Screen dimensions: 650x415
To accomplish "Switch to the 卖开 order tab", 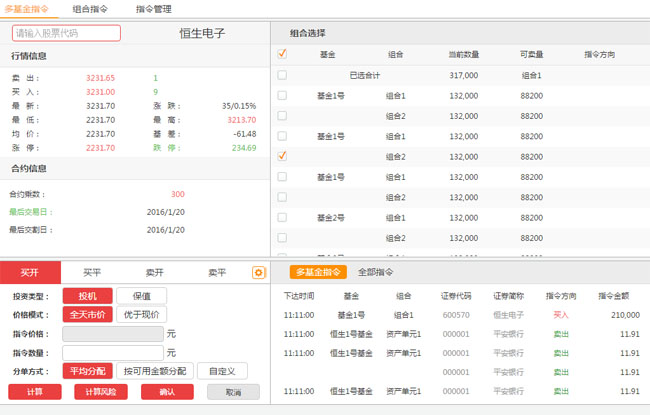I will tap(154, 272).
